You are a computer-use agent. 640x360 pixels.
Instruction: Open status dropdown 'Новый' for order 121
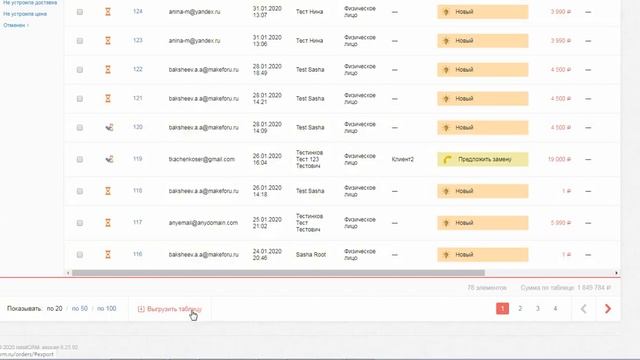pos(482,99)
